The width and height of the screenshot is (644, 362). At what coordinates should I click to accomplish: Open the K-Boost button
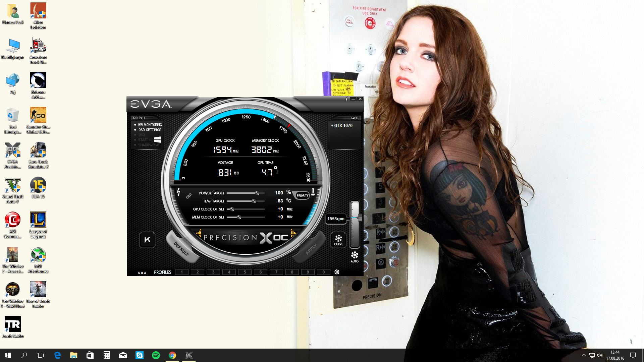point(147,240)
